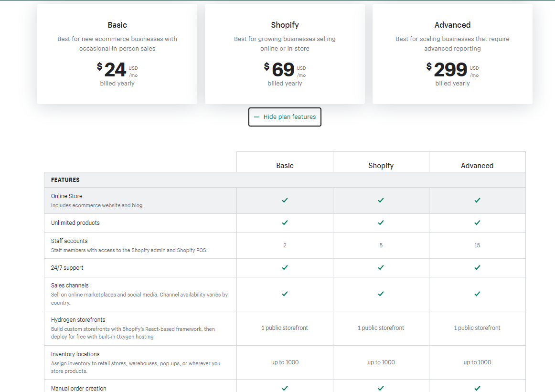Click the Basic 24/7 support checkmark
This screenshot has height=392, width=555.
coord(285,268)
